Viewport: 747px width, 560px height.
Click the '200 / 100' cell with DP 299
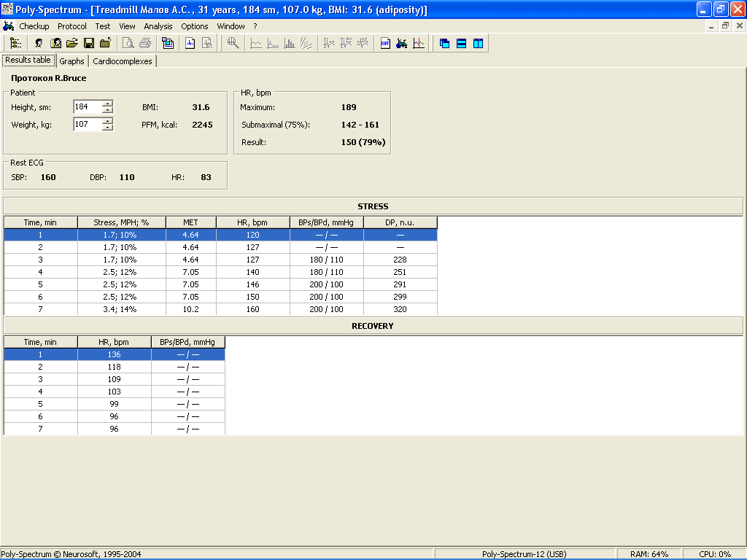[x=326, y=297]
